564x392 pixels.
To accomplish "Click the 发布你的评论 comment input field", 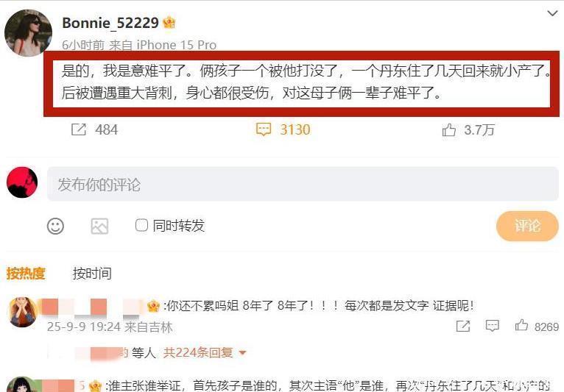I will 303,184.
